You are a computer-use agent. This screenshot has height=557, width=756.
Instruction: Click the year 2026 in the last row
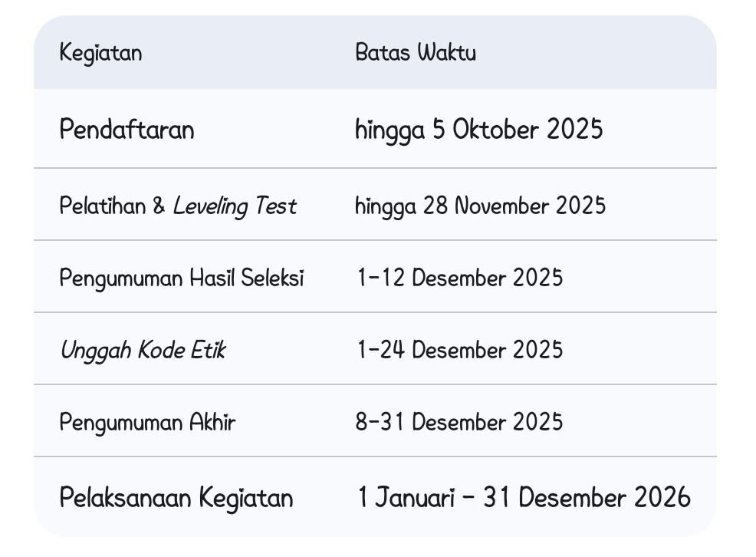click(x=662, y=498)
